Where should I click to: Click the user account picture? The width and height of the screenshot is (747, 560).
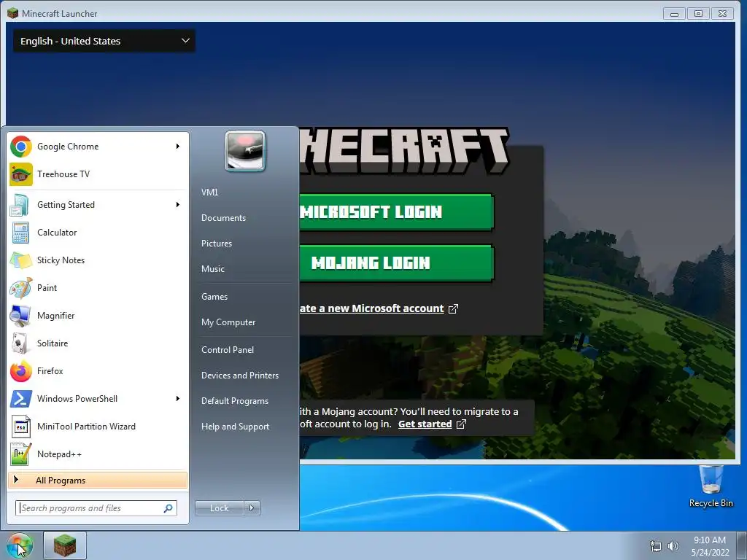245,151
